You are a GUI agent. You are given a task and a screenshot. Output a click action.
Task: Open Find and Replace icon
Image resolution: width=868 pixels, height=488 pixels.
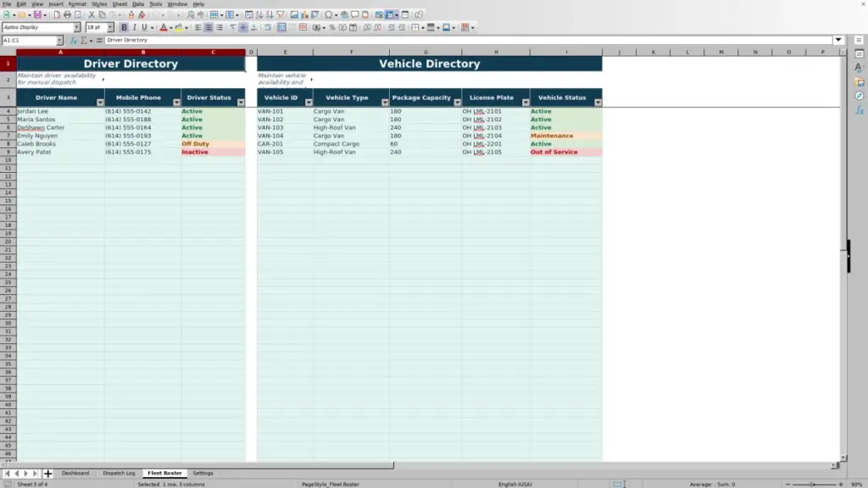(191, 14)
